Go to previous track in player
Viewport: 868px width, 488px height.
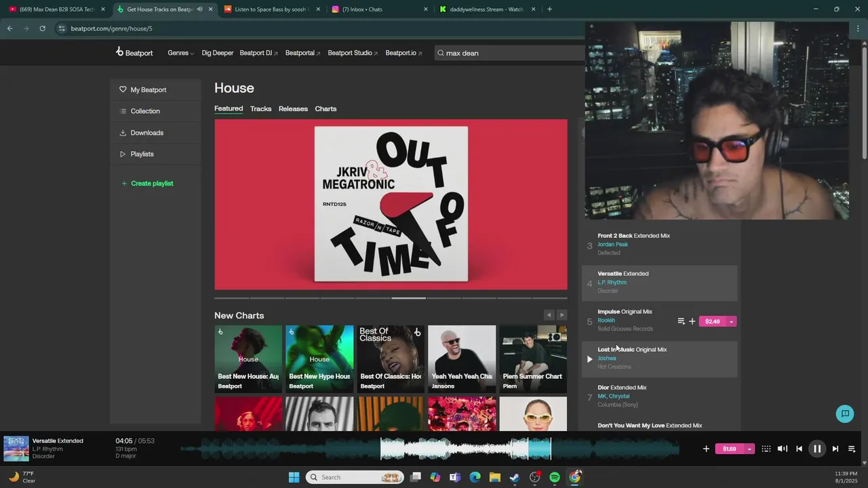(800, 449)
